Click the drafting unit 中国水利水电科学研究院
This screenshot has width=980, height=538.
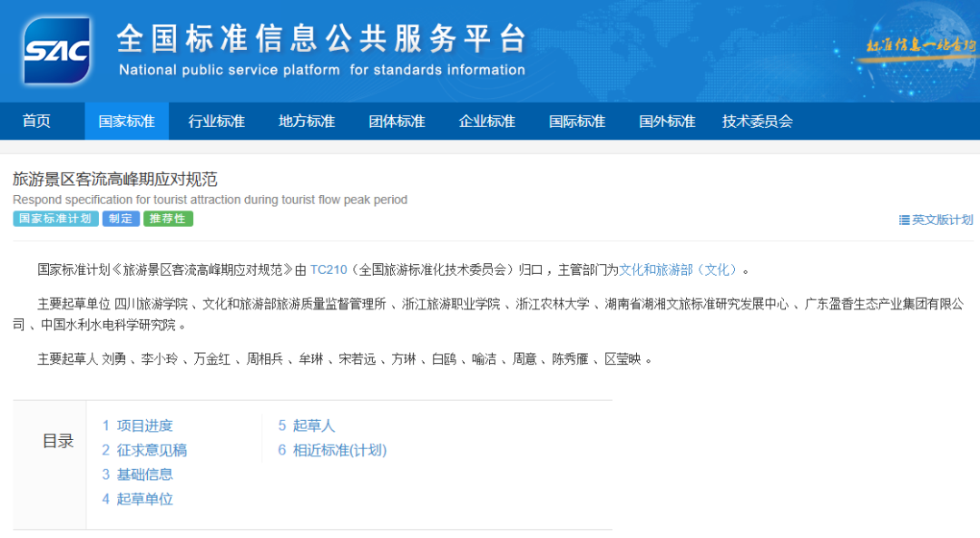pos(109,325)
